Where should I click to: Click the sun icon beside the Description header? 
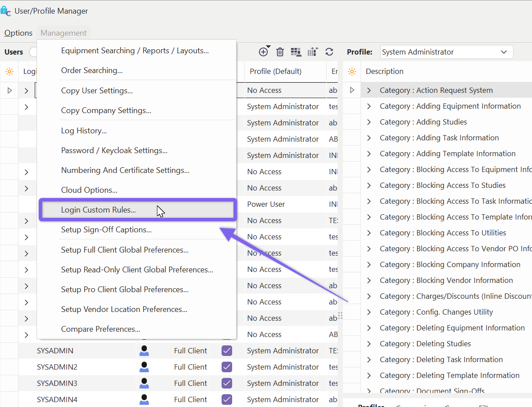tap(352, 71)
